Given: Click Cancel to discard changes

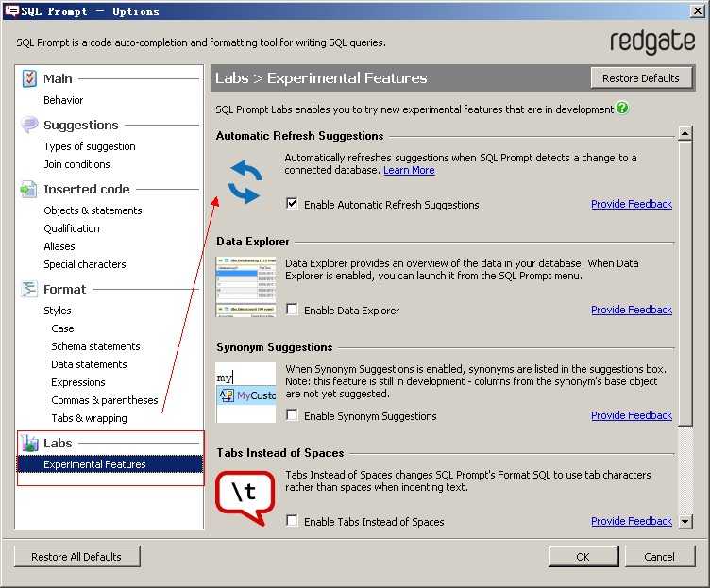Looking at the screenshot, I should pyautogui.click(x=659, y=557).
